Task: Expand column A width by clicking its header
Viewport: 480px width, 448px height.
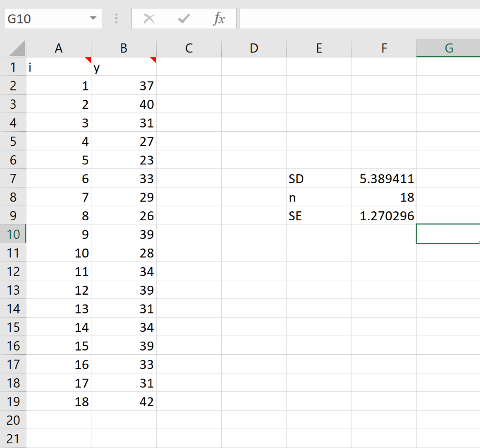Action: [59, 48]
